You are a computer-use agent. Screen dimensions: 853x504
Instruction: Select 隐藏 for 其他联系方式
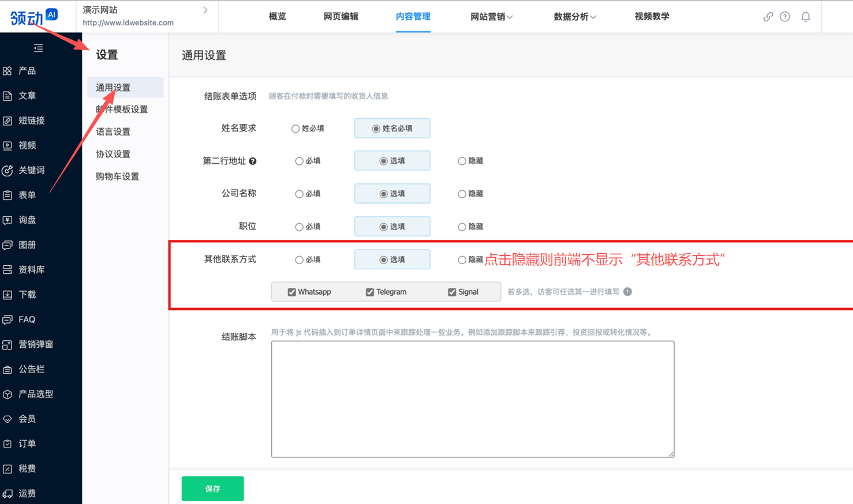[462, 259]
